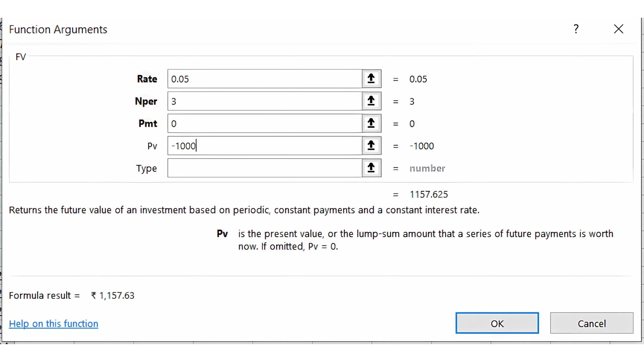
Task: Select the Pmt input field
Action: click(265, 123)
